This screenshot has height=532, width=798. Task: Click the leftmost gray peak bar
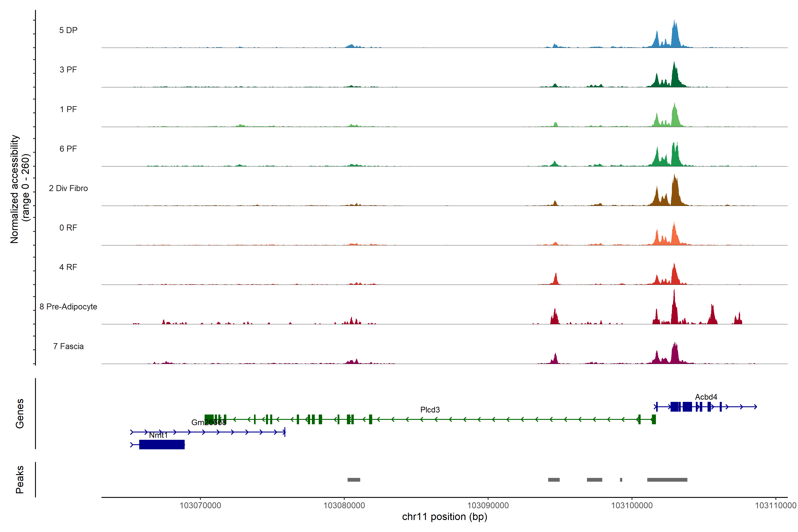click(x=354, y=480)
